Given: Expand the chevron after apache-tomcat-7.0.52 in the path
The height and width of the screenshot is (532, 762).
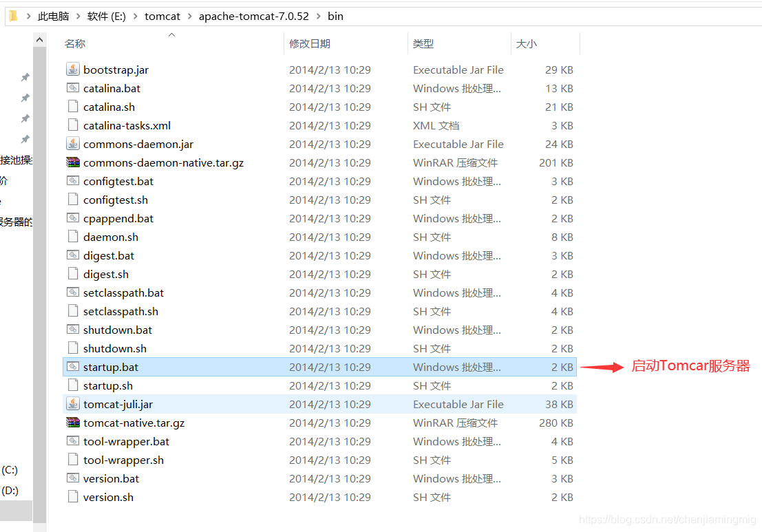Looking at the screenshot, I should coord(318,17).
